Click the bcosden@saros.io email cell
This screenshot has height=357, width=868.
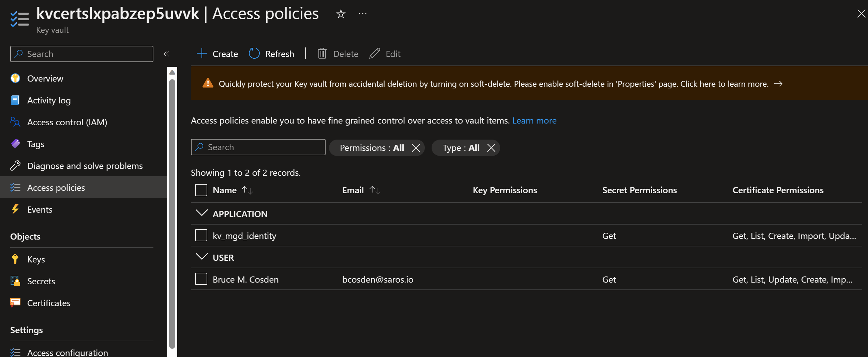[x=377, y=280]
